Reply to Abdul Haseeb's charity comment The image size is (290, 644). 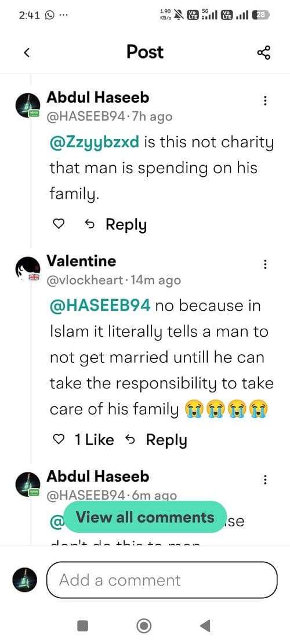pyautogui.click(x=115, y=225)
